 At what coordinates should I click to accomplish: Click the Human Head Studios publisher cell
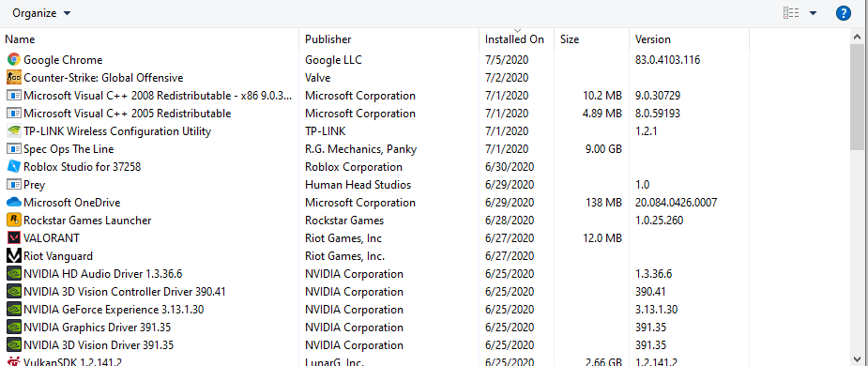coord(358,184)
